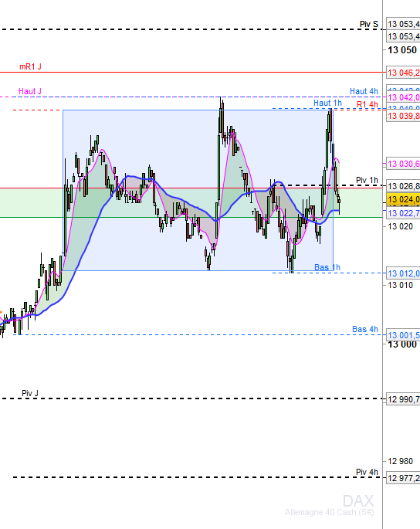Select the Piv J pivot label
The height and width of the screenshot is (529, 420).
point(30,393)
